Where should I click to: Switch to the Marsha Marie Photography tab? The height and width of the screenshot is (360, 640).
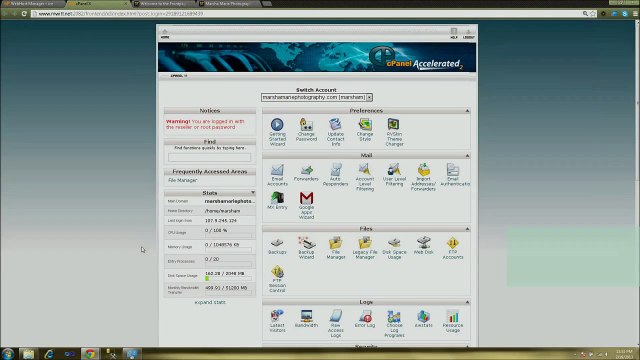pos(229,3)
